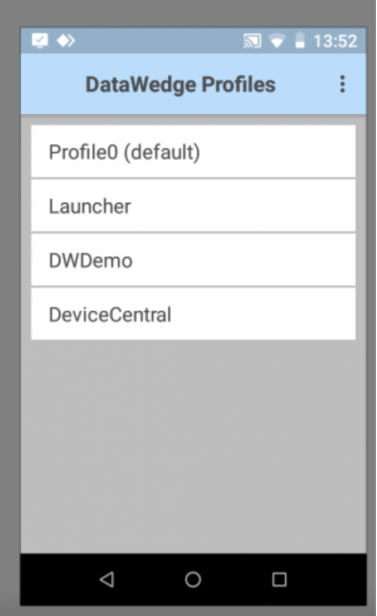Open Profile0 (default) profile
Screen dimensions: 377x616
[193, 152]
